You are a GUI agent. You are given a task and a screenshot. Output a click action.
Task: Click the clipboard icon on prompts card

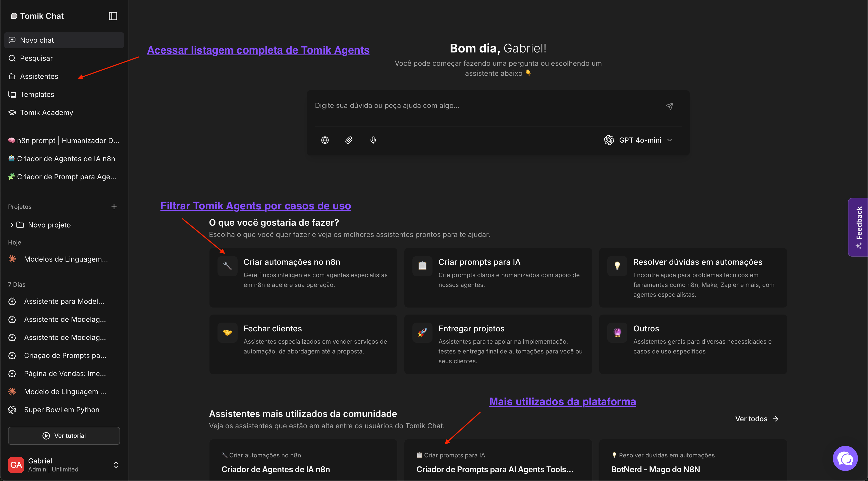[x=422, y=266]
